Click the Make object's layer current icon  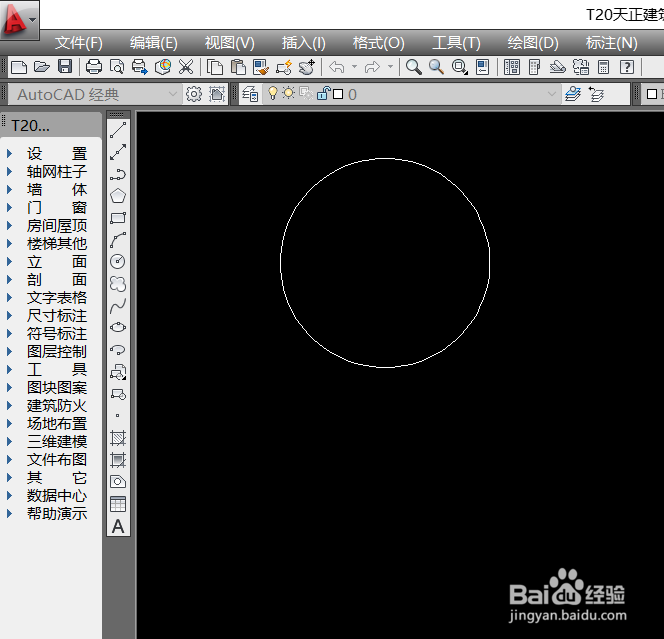tap(573, 94)
